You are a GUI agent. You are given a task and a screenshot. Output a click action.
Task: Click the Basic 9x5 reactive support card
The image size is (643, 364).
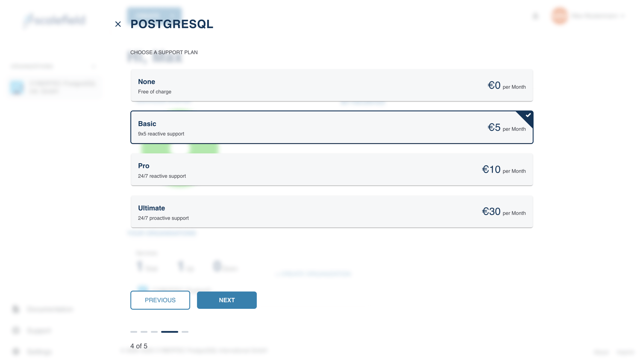click(332, 128)
